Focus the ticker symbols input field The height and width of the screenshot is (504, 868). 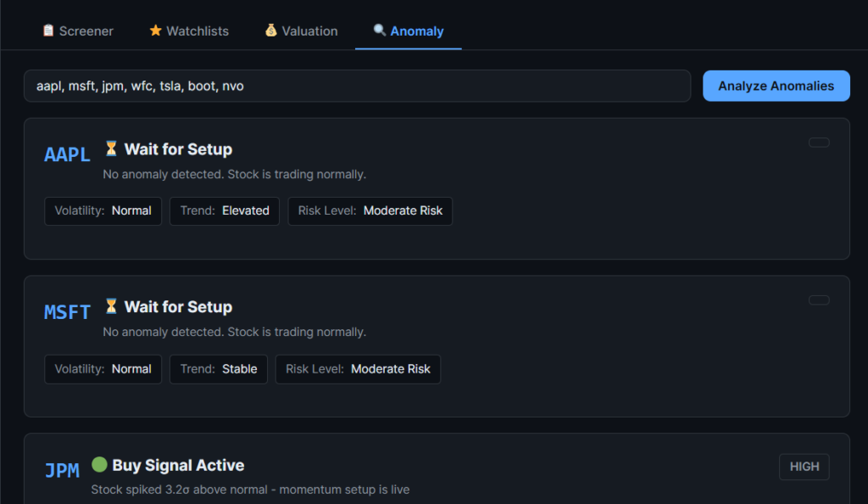coord(357,86)
